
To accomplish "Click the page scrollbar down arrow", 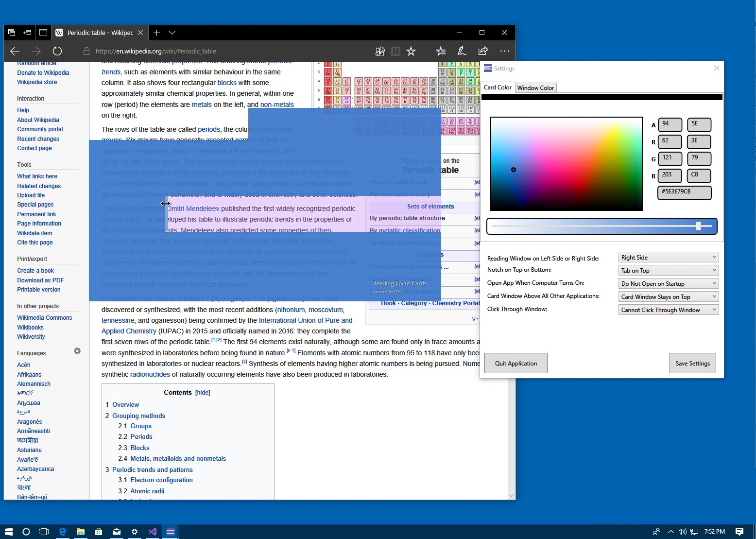I will click(x=511, y=496).
